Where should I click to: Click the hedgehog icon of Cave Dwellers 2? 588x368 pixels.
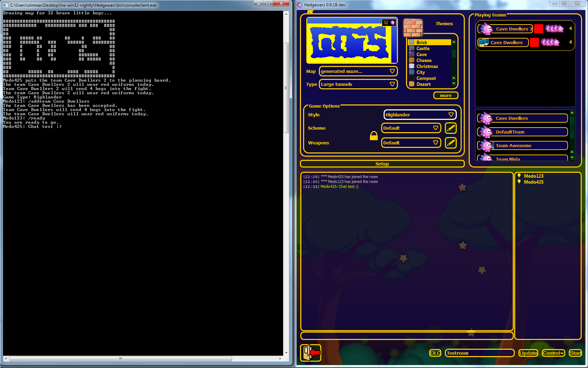486,29
